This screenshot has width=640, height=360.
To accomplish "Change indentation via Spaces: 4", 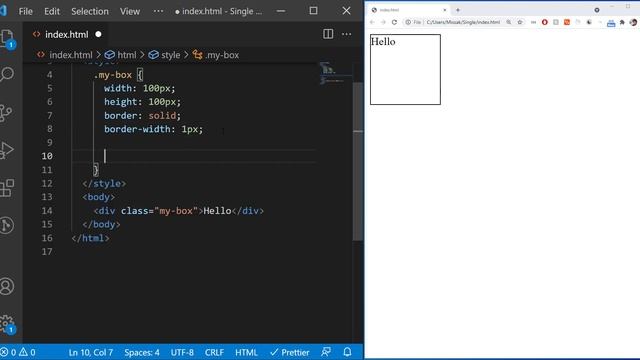I will 142,352.
